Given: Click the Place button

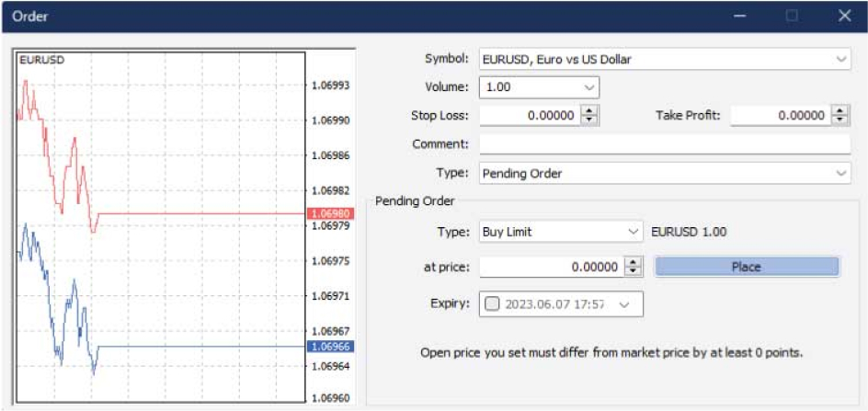Looking at the screenshot, I should [x=747, y=267].
